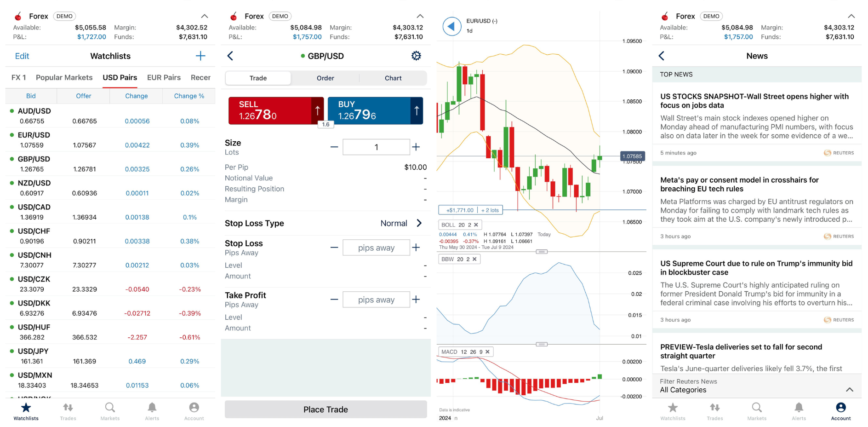Open the AUD/USD watchlist row
Screen dimensions: 868x427
110,116
